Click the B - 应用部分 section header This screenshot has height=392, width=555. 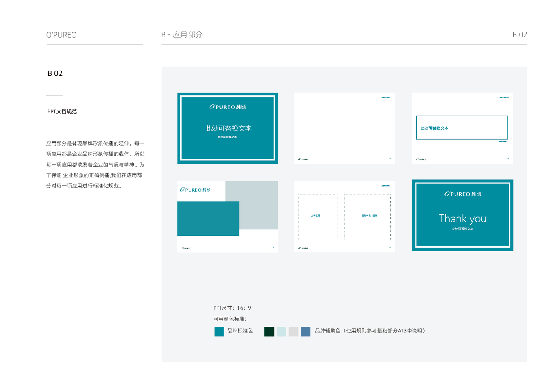[x=182, y=34]
